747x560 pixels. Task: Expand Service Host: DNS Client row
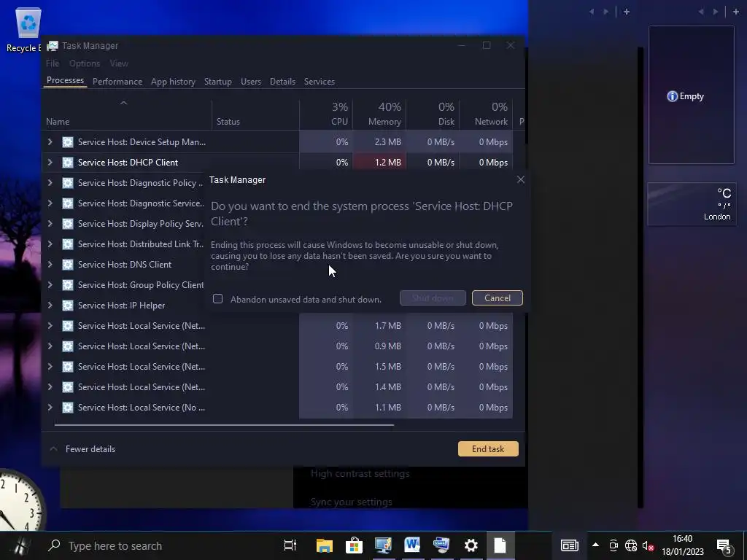[x=50, y=264]
